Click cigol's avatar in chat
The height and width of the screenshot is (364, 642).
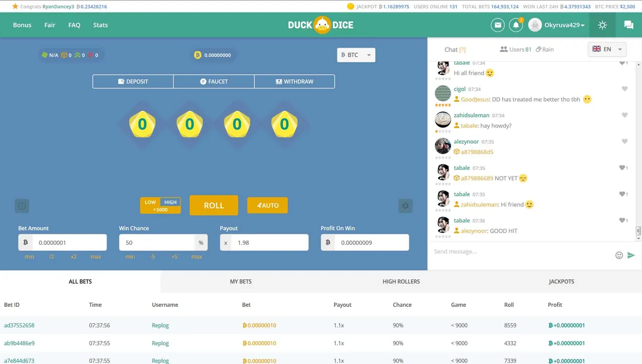pos(443,93)
